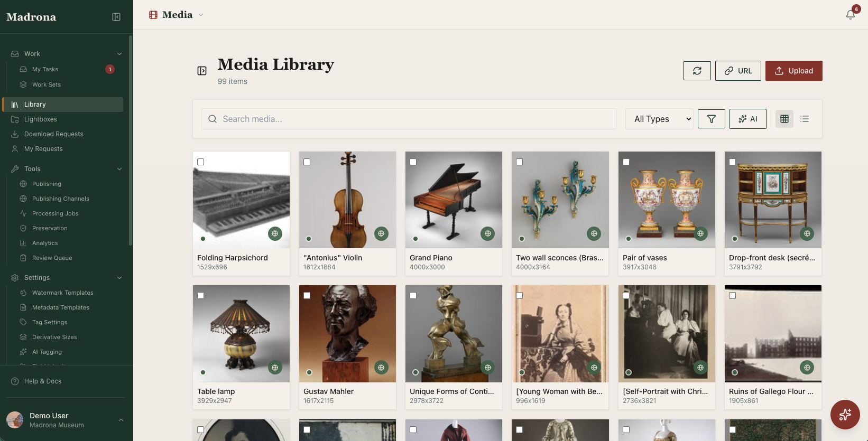
Task: Go to Lightboxes
Action: pyautogui.click(x=62, y=119)
